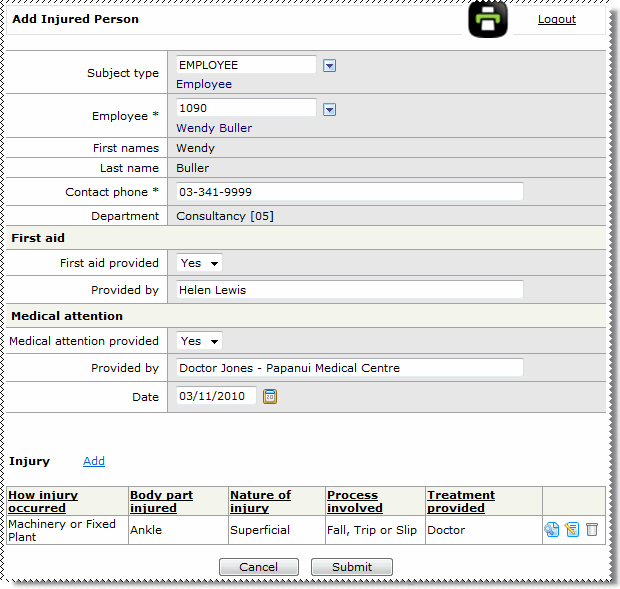Click the Logout link

pyautogui.click(x=556, y=19)
